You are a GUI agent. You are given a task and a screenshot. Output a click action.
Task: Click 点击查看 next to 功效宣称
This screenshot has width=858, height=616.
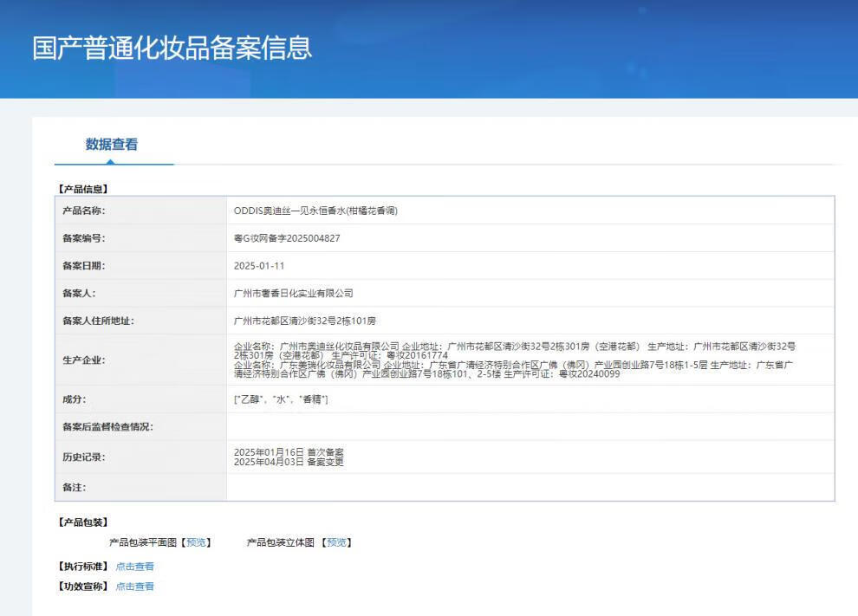[134, 587]
